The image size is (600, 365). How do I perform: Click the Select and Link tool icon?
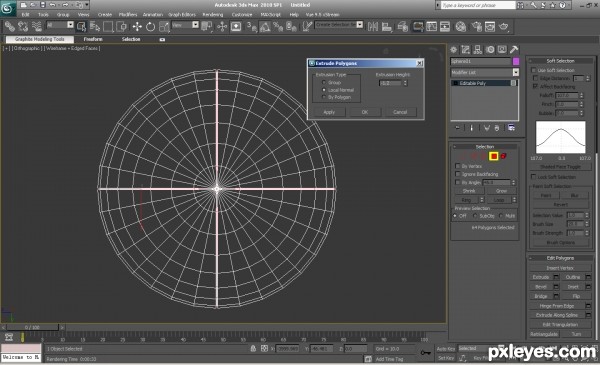point(10,26)
